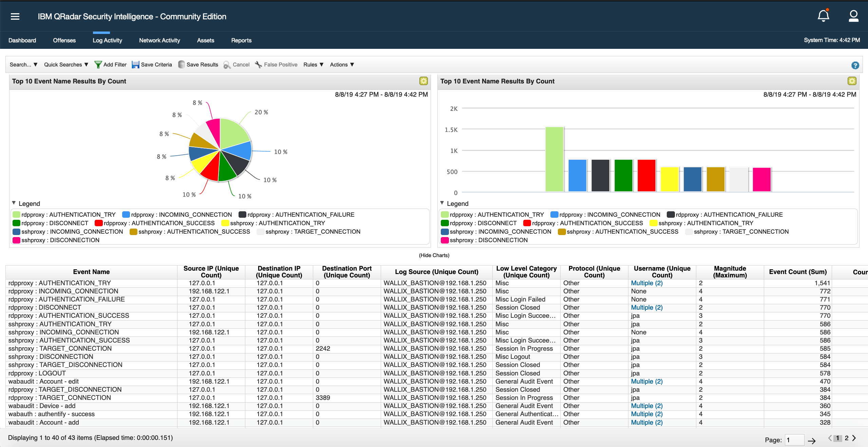Open the help question mark icon
Viewport: 868px width, 447px height.
pyautogui.click(x=855, y=65)
